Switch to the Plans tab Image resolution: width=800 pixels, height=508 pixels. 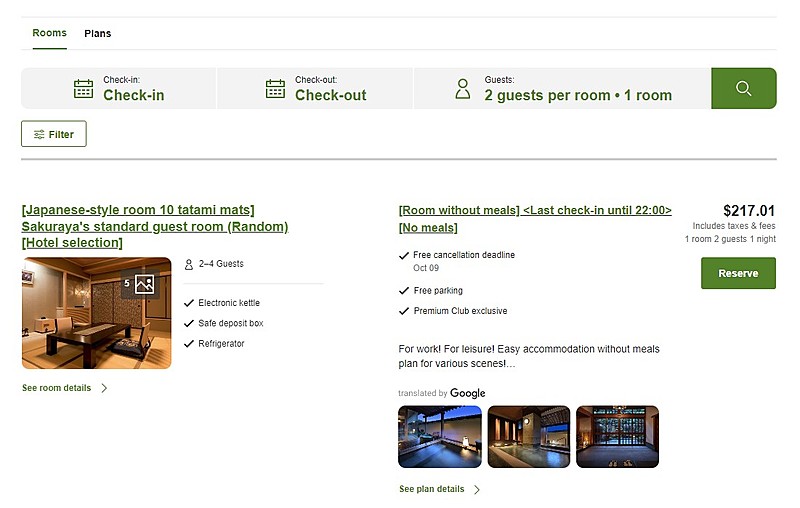[97, 34]
